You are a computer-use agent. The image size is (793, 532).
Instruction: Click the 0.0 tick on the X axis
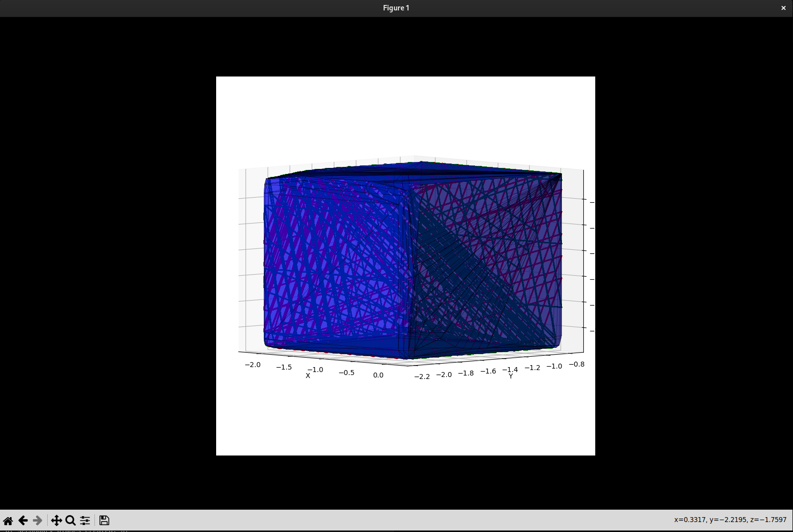(378, 375)
